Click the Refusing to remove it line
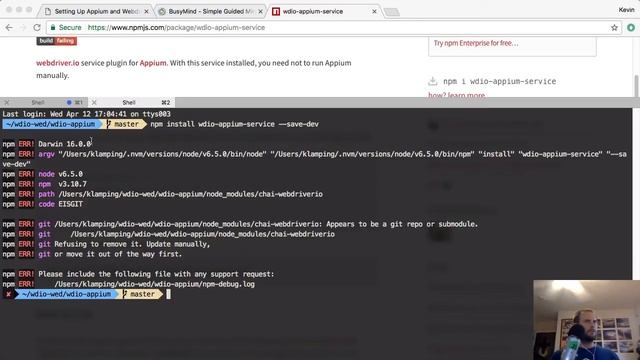Viewport: 640px width, 360px height. click(x=106, y=244)
